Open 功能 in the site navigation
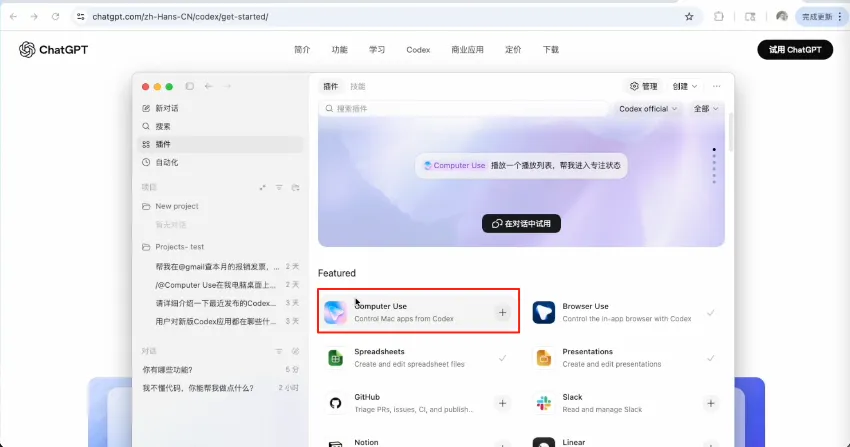Image resolution: width=850 pixels, height=447 pixels. 339,50
